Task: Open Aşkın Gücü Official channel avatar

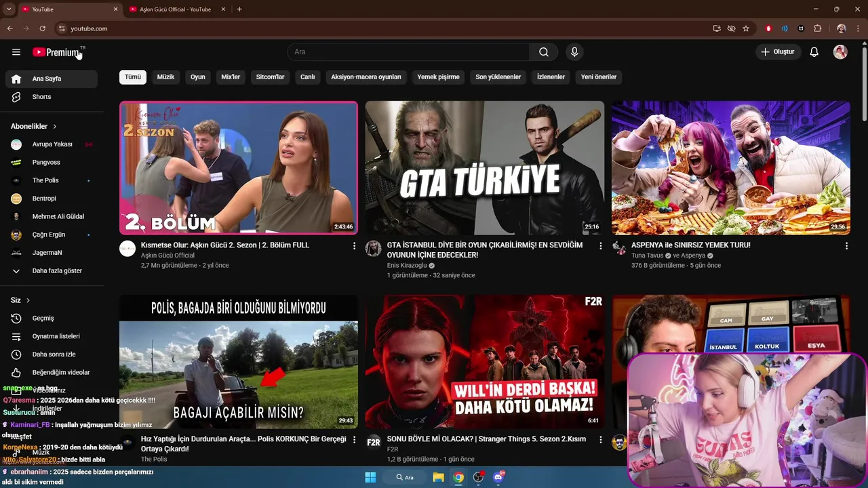Action: point(127,249)
